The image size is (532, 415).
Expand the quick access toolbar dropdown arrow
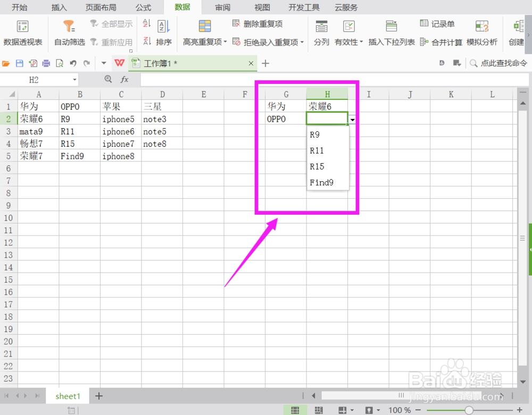[104, 63]
